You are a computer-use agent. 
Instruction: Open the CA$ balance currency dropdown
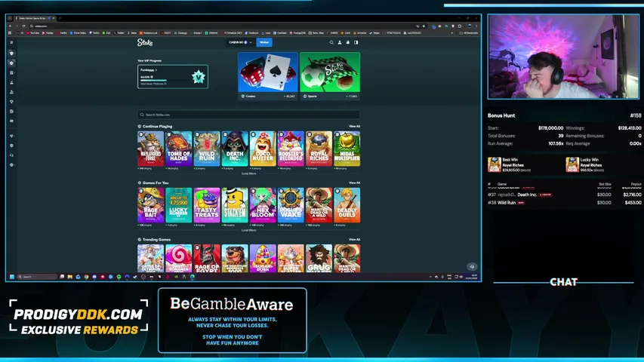[241, 42]
